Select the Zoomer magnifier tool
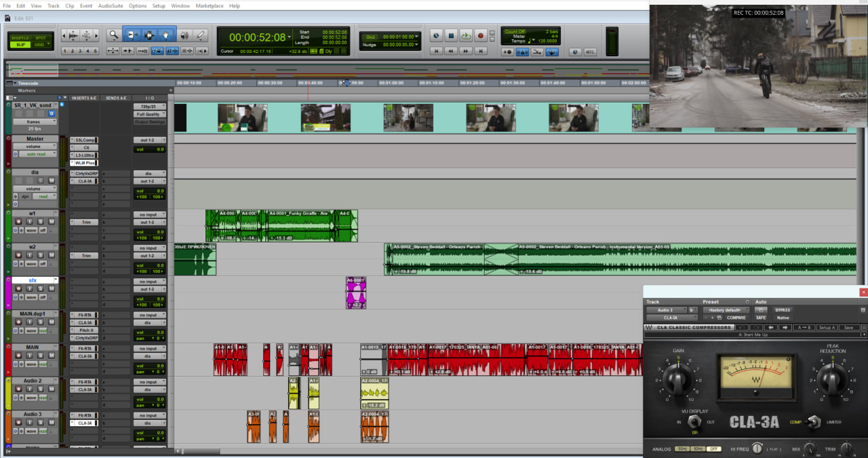Image resolution: width=868 pixels, height=458 pixels. coord(114,35)
